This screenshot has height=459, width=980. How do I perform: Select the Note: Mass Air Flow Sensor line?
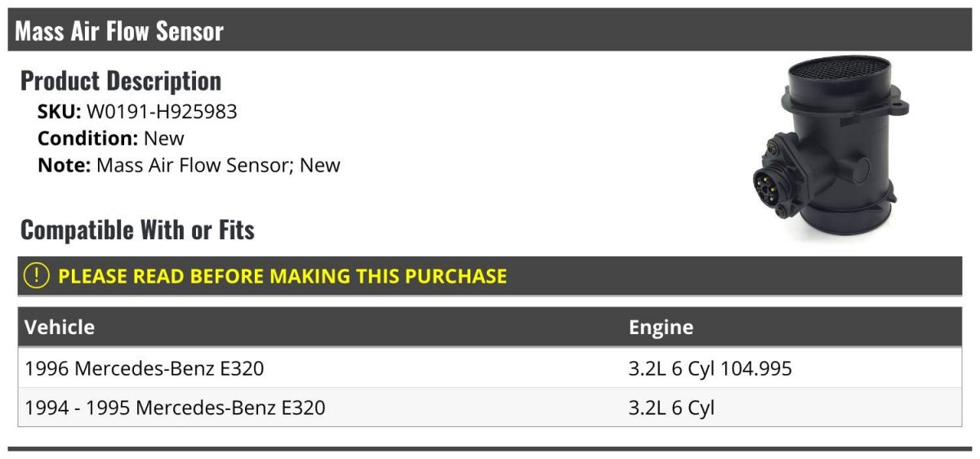click(189, 165)
